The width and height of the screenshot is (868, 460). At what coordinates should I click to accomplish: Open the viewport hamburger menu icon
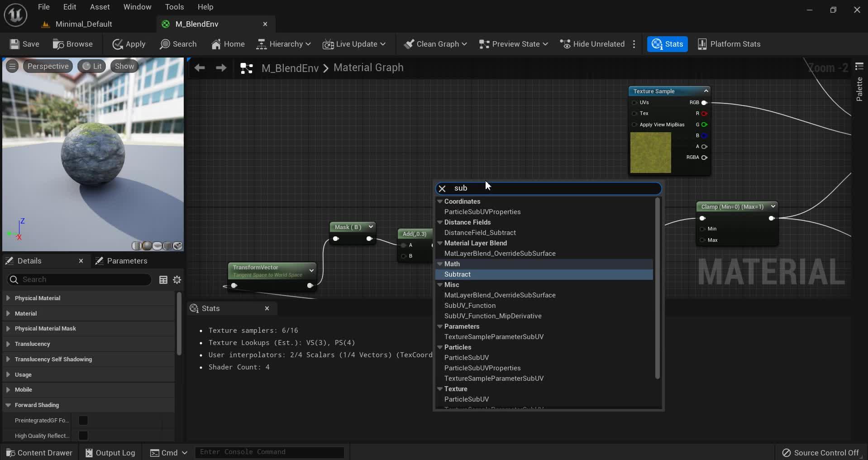pos(12,66)
